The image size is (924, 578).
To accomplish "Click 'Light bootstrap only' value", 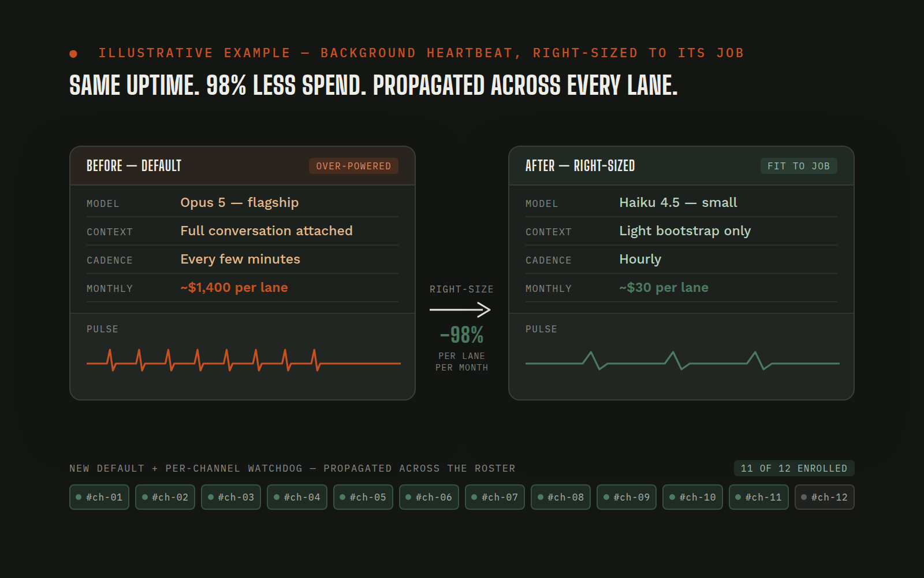I will click(685, 231).
